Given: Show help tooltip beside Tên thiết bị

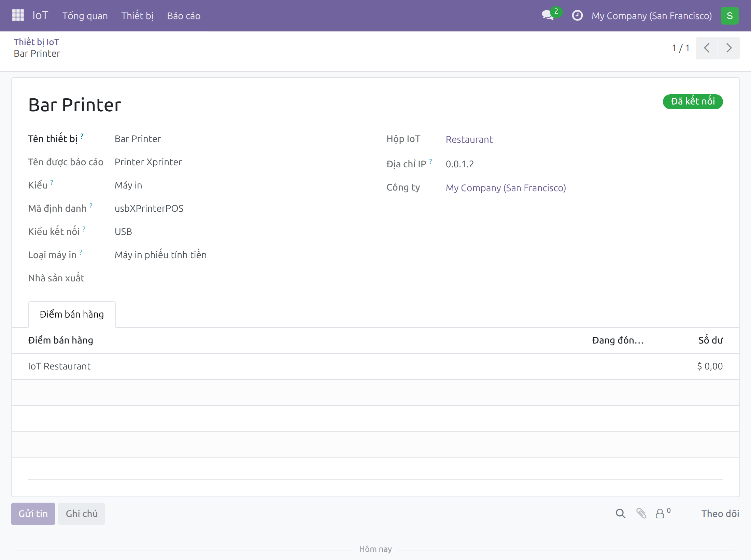Looking at the screenshot, I should [x=82, y=136].
